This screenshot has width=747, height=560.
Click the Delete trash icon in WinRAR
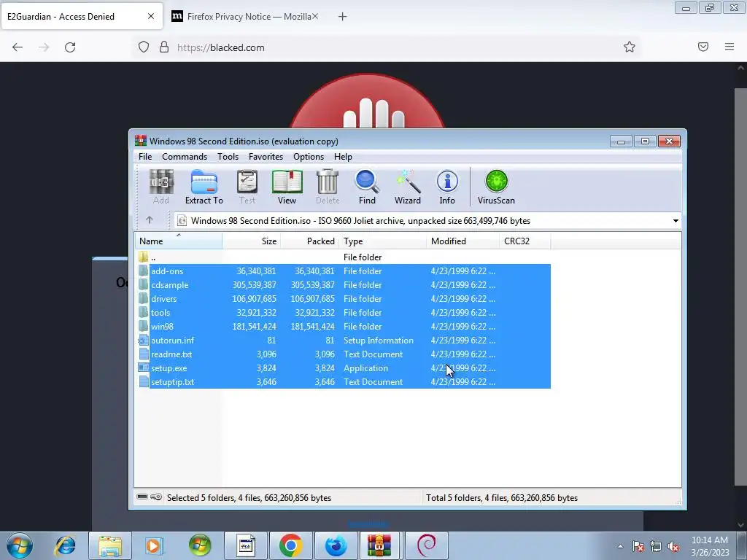pyautogui.click(x=328, y=187)
